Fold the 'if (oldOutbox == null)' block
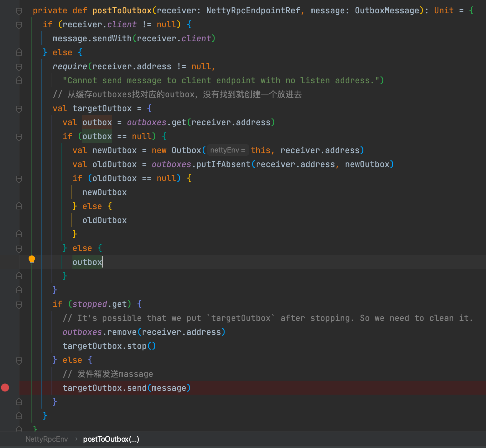Image resolution: width=486 pixels, height=448 pixels. pos(19,179)
